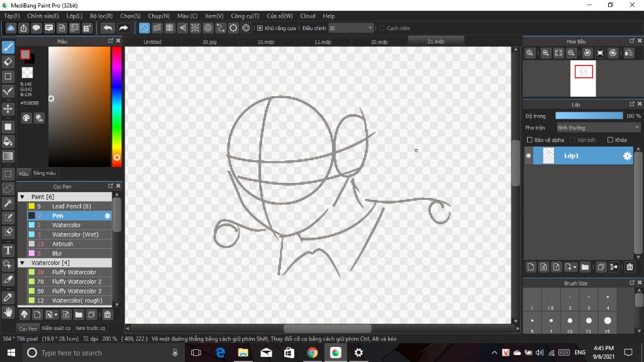
Task: Enable the crisscross grid snap
Action: 170,28
